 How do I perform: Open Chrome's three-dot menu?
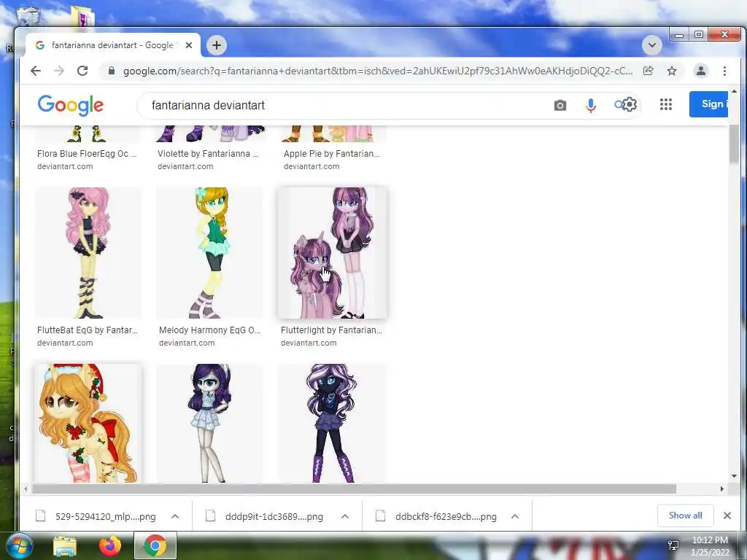click(x=724, y=71)
